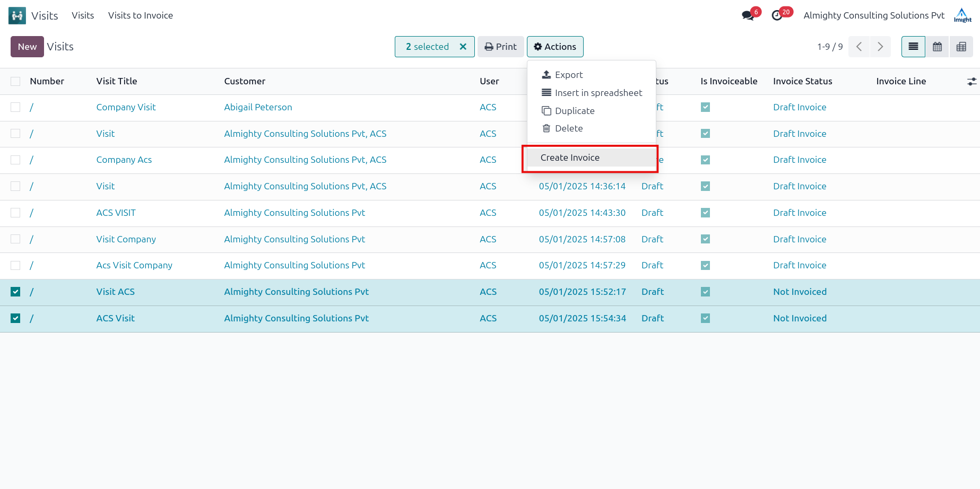Open the activities clock icon
Image resolution: width=980 pixels, height=489 pixels.
[777, 15]
